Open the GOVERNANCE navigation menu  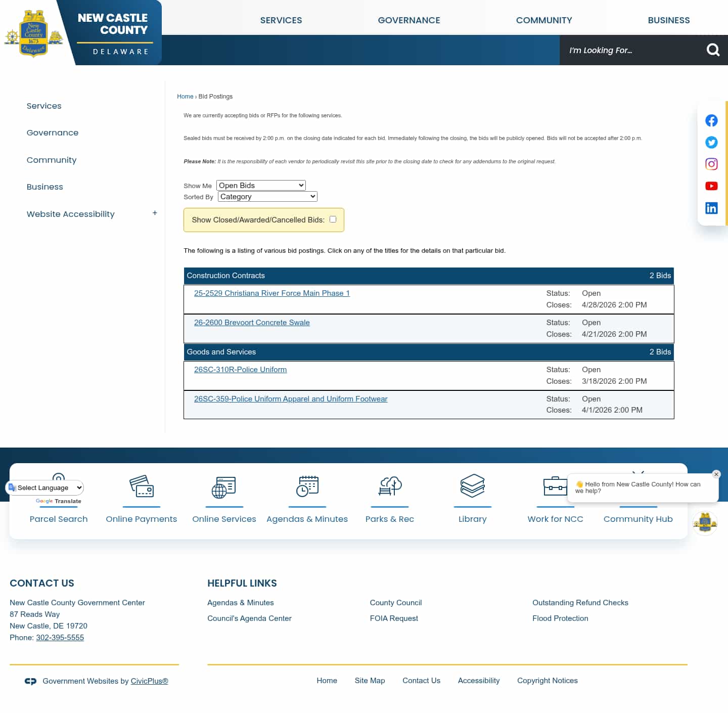pyautogui.click(x=408, y=20)
